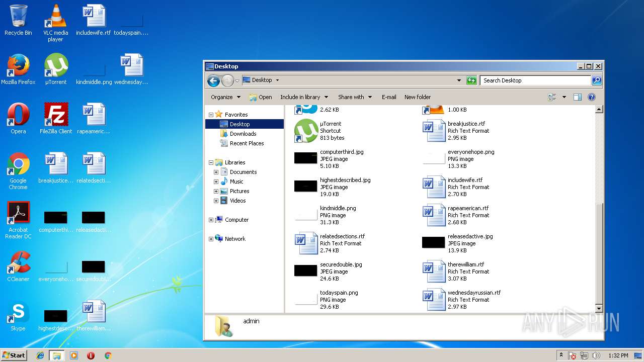Image resolution: width=644 pixels, height=362 pixels.
Task: Click the volume speaker tray icon
Action: [x=596, y=355]
